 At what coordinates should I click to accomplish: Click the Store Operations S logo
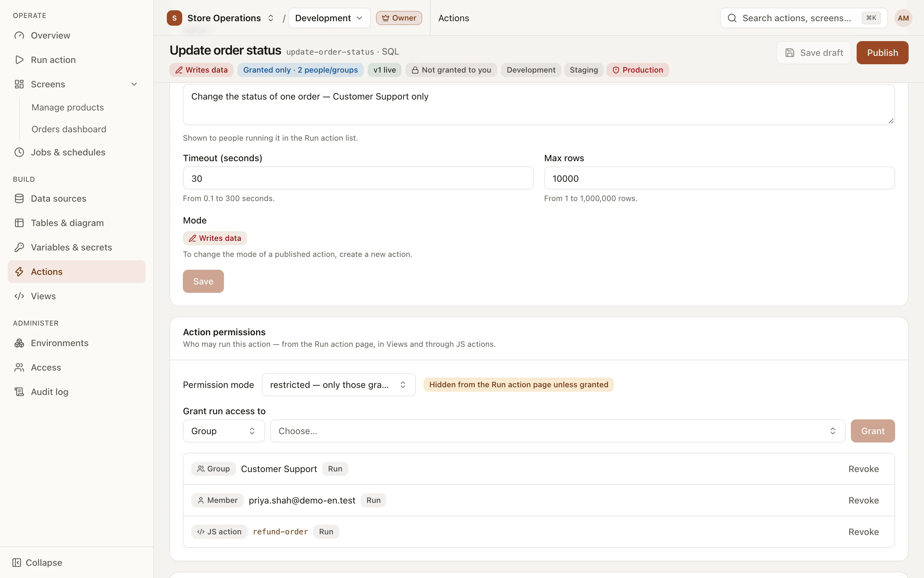point(175,18)
